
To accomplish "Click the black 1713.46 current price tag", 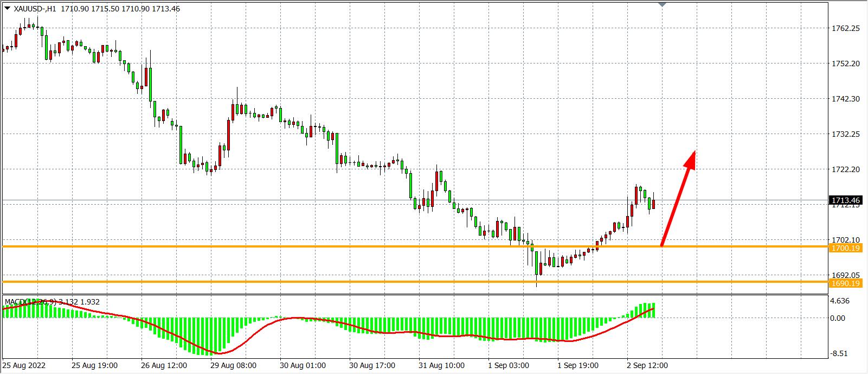I will point(845,201).
